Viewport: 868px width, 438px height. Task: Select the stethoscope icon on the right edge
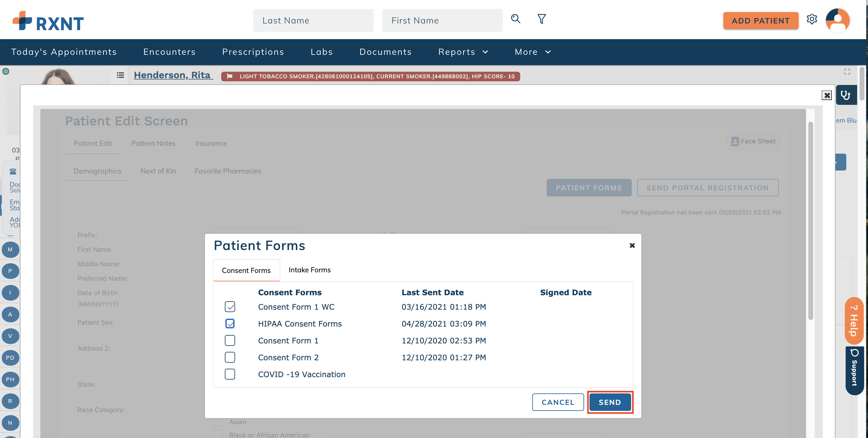click(x=846, y=95)
